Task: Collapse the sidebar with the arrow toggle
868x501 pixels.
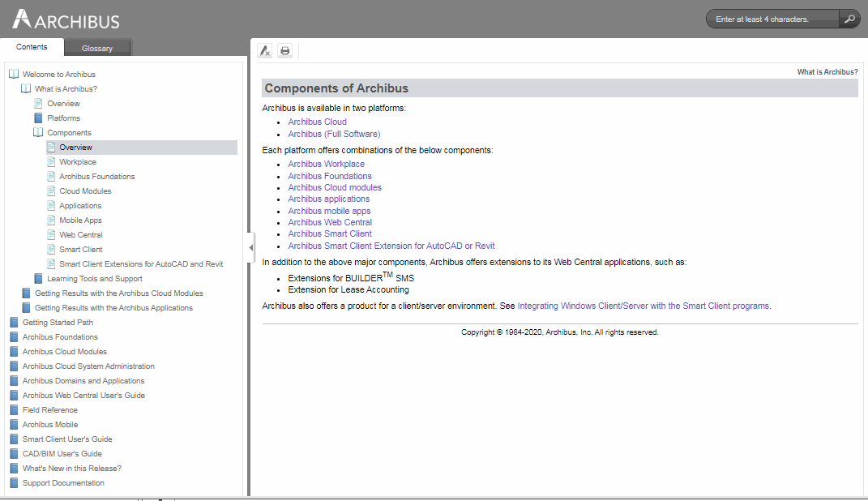Action: click(251, 247)
